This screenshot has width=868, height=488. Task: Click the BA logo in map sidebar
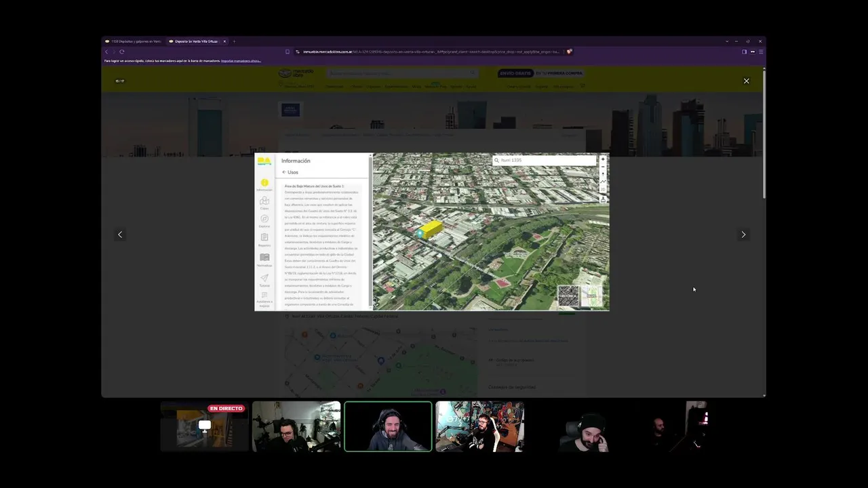(x=264, y=161)
